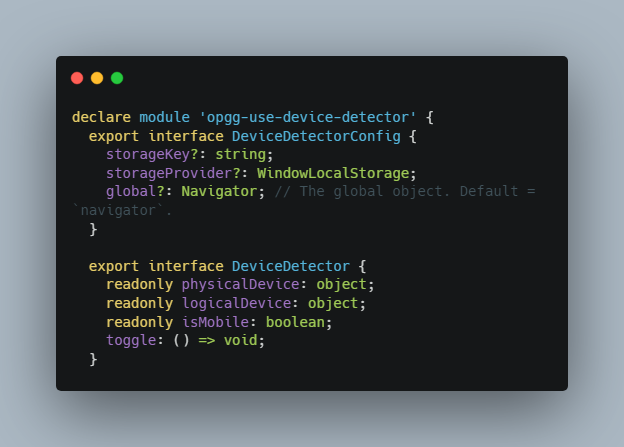
Task: Click the module name 'opgg-use-device-detector' string
Action: pos(307,117)
